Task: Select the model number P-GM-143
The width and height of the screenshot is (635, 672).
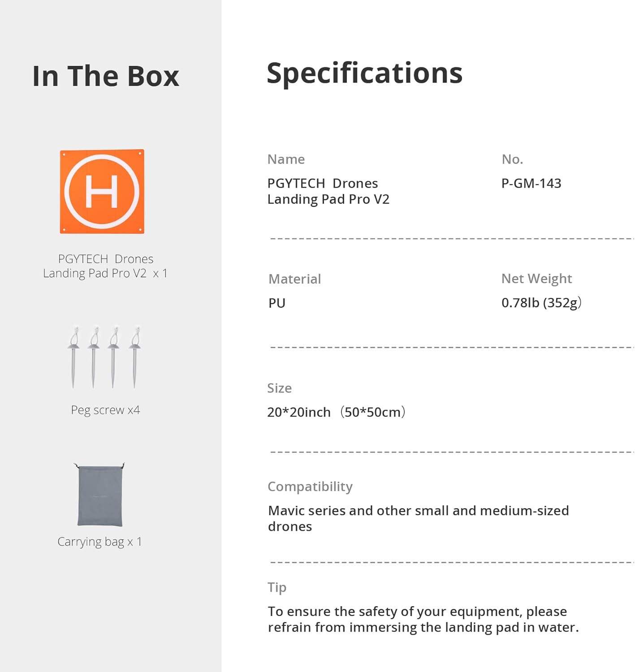Action: pyautogui.click(x=531, y=183)
